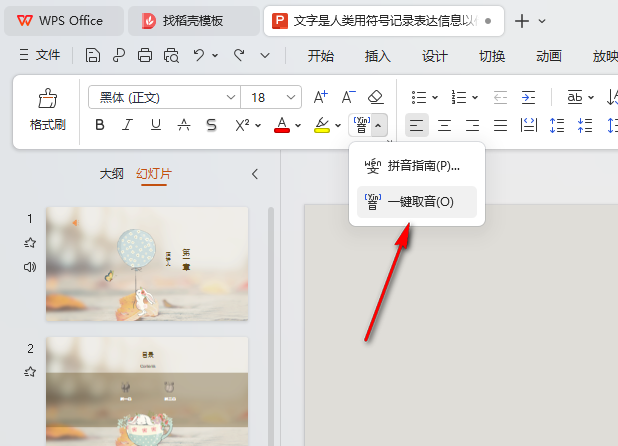This screenshot has width=618, height=446.
Task: Switch to the 设计 ribbon tab
Action: 435,56
